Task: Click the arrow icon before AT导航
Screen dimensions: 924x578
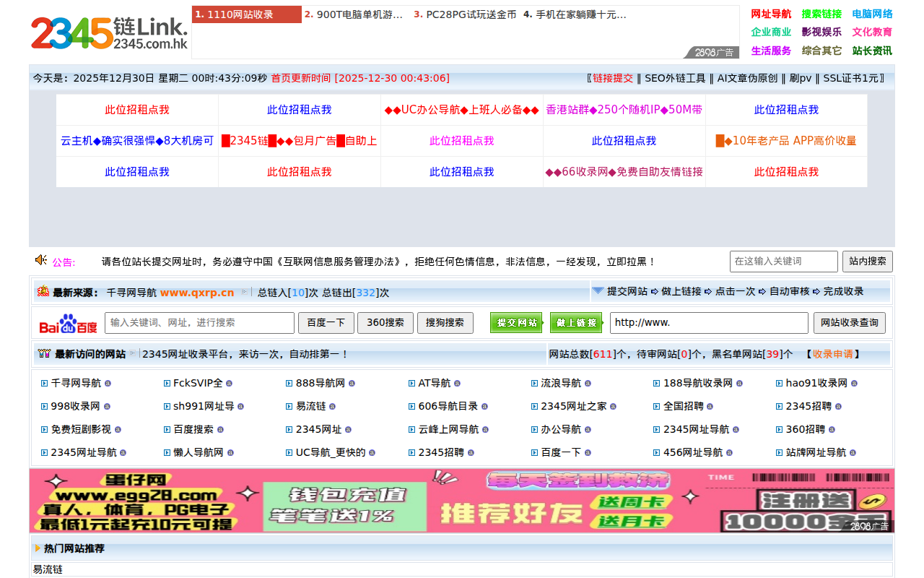Action: pos(411,383)
